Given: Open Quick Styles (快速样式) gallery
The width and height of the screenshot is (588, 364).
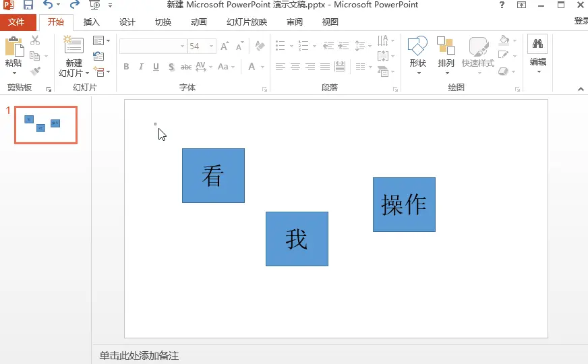Looking at the screenshot, I should point(478,55).
